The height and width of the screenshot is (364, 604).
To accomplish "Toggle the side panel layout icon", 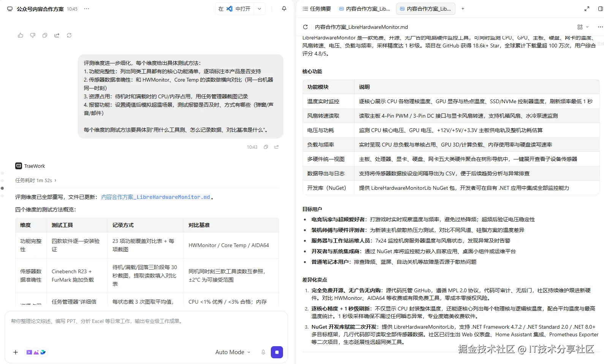I will point(601,9).
